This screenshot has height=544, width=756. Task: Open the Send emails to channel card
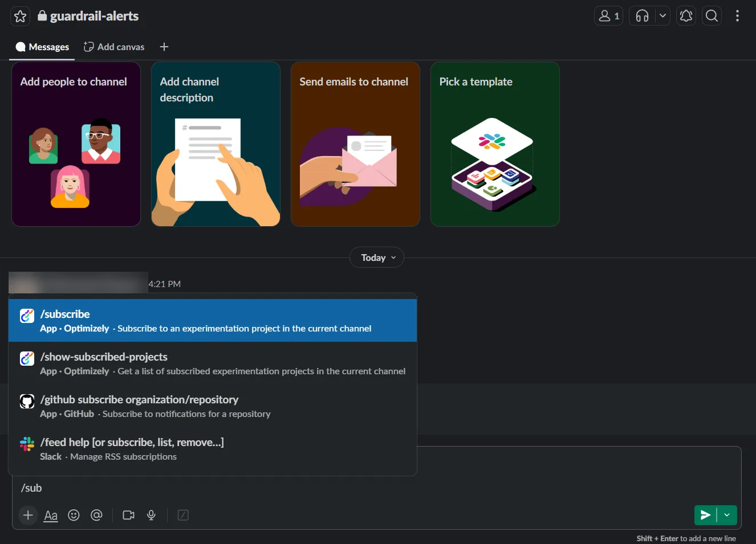[355, 144]
